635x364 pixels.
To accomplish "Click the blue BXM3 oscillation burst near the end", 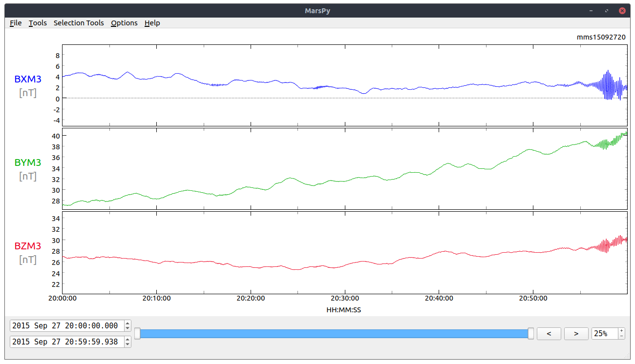I will tap(608, 85).
